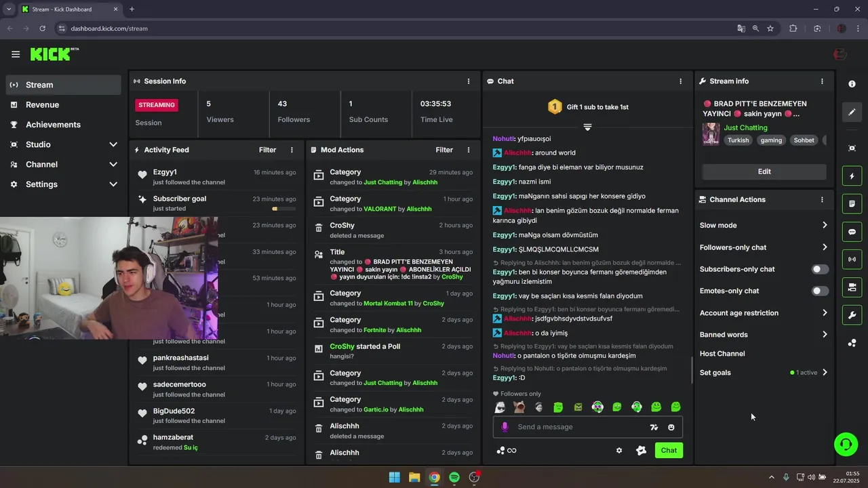
Task: Select the screaming cat emote
Action: [519, 407]
